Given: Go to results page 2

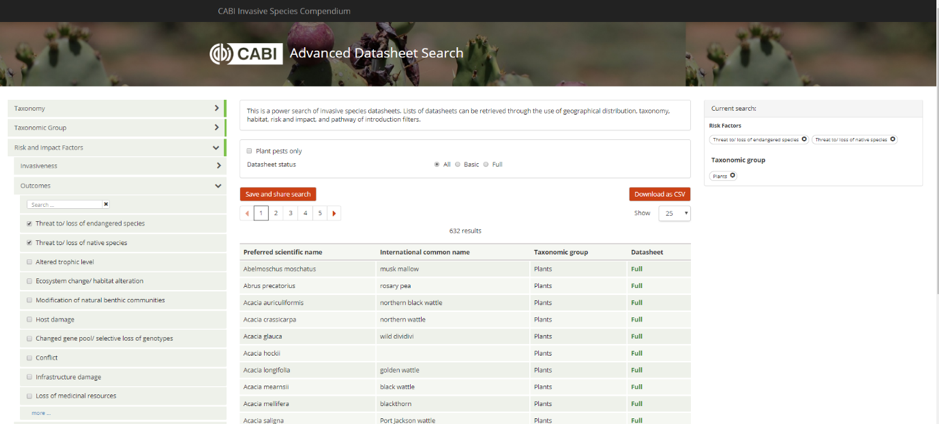Looking at the screenshot, I should pos(275,213).
